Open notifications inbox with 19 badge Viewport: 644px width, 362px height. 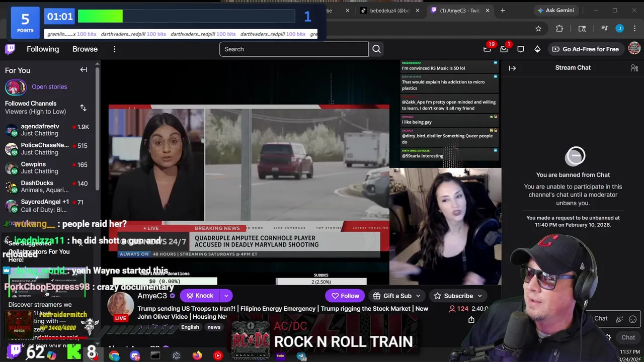coord(487,49)
